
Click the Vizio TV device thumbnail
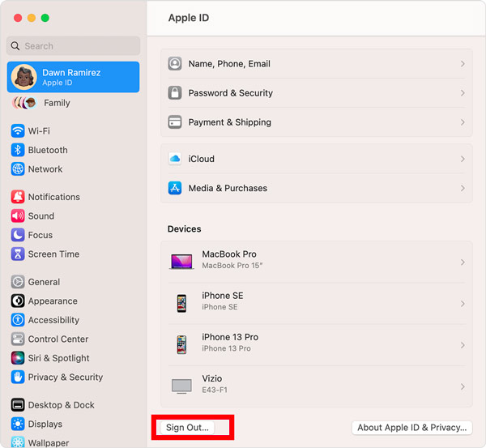[x=181, y=386]
